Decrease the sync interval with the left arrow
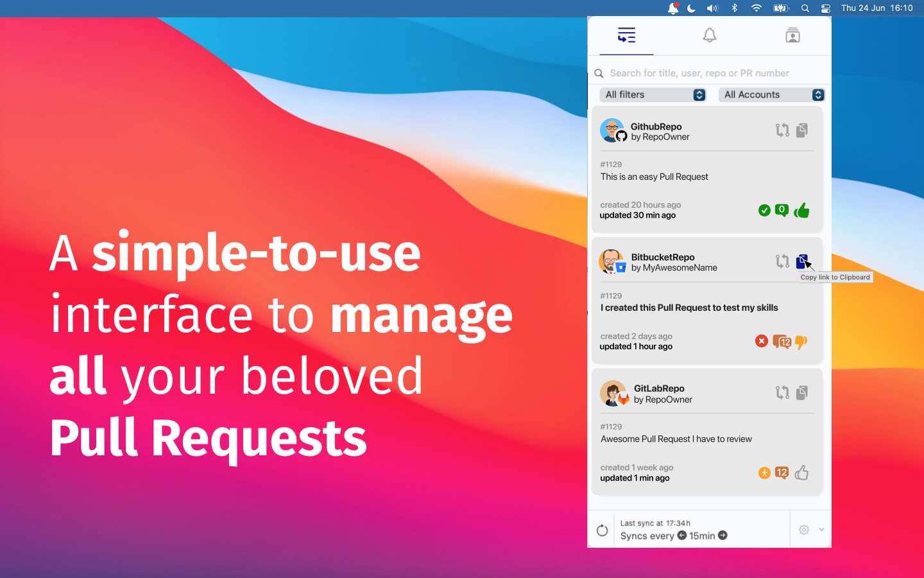 681,535
